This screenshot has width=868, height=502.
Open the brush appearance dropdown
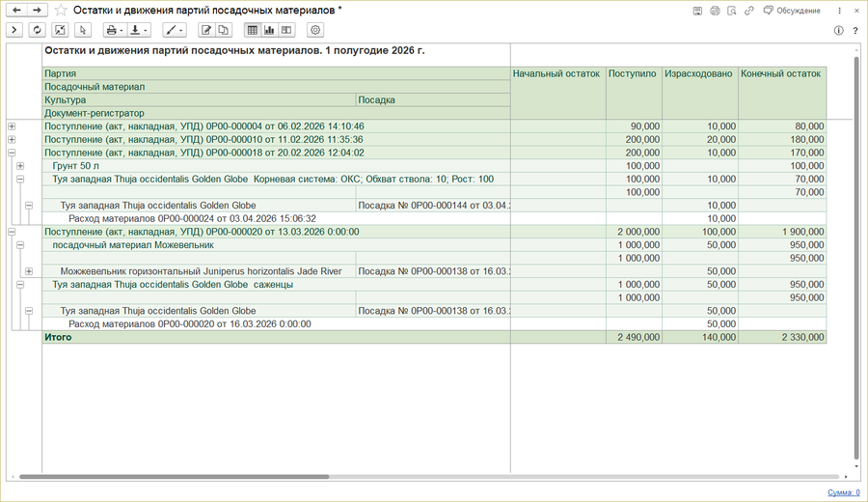point(174,30)
